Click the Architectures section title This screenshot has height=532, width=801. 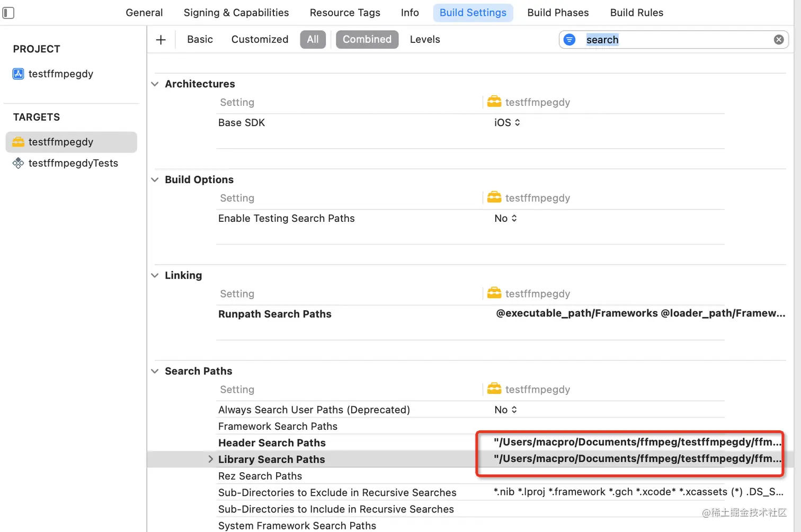(200, 84)
